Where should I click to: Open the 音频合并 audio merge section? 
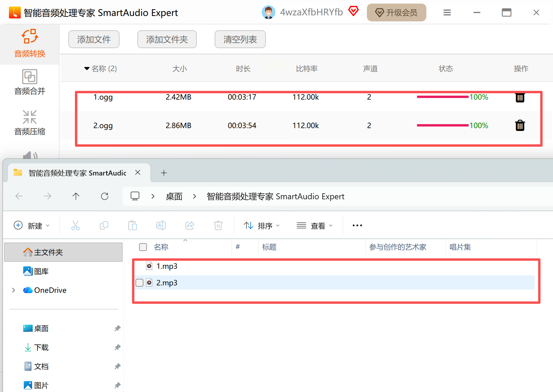(x=30, y=82)
